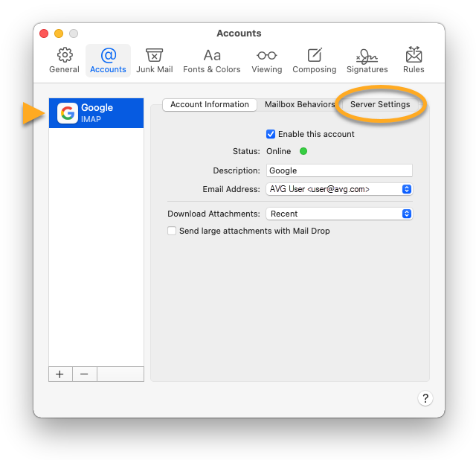Select the Google IMAP account in sidebar
Viewport: 476px width, 460px height.
96,113
